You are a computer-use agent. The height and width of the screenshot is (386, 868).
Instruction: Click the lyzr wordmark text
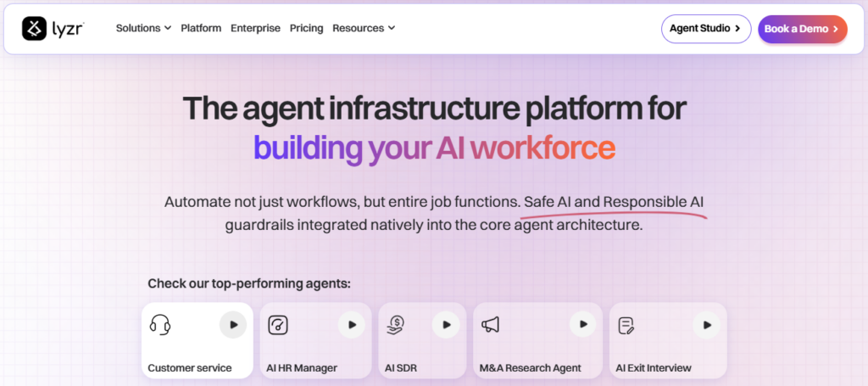tap(68, 28)
